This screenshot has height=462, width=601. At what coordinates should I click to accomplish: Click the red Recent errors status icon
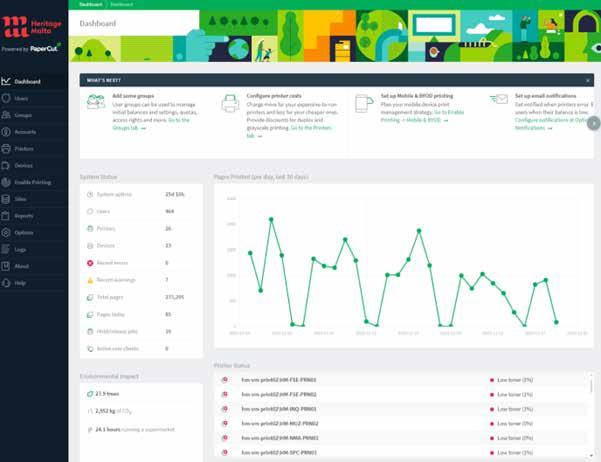pyautogui.click(x=90, y=263)
